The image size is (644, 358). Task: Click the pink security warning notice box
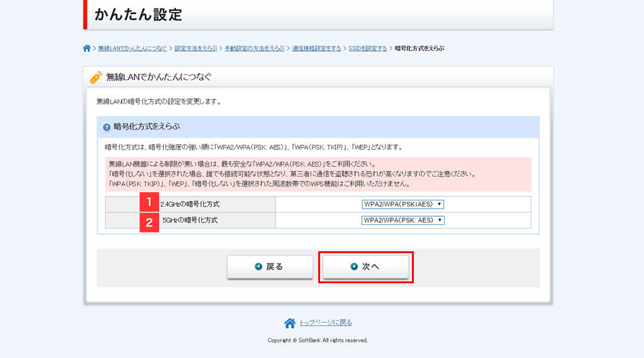click(x=318, y=174)
